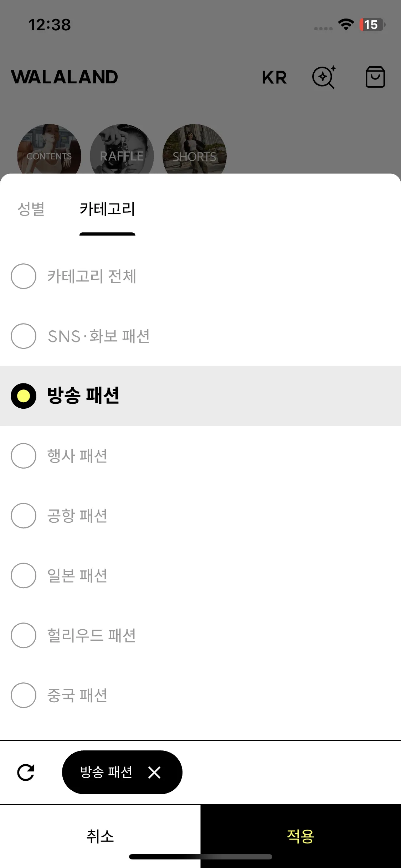Select the SNS·화보 패션 radio option
Screen dimensions: 401x868
pyautogui.click(x=200, y=336)
